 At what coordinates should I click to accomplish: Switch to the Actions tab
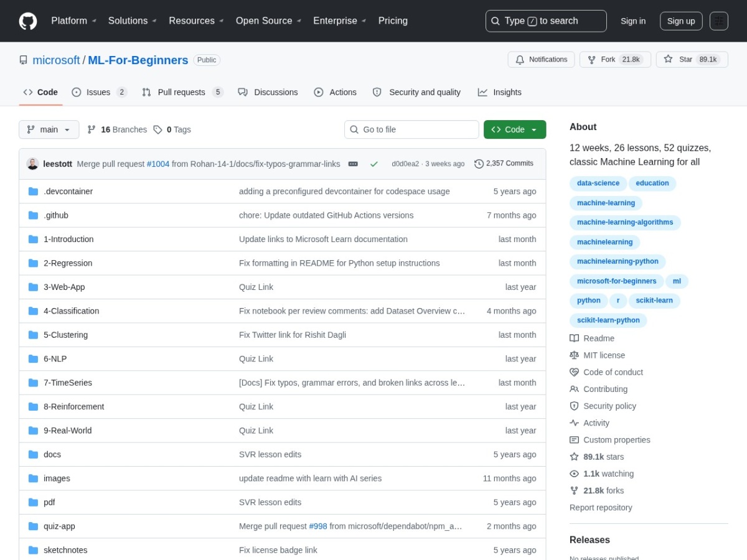(x=335, y=92)
